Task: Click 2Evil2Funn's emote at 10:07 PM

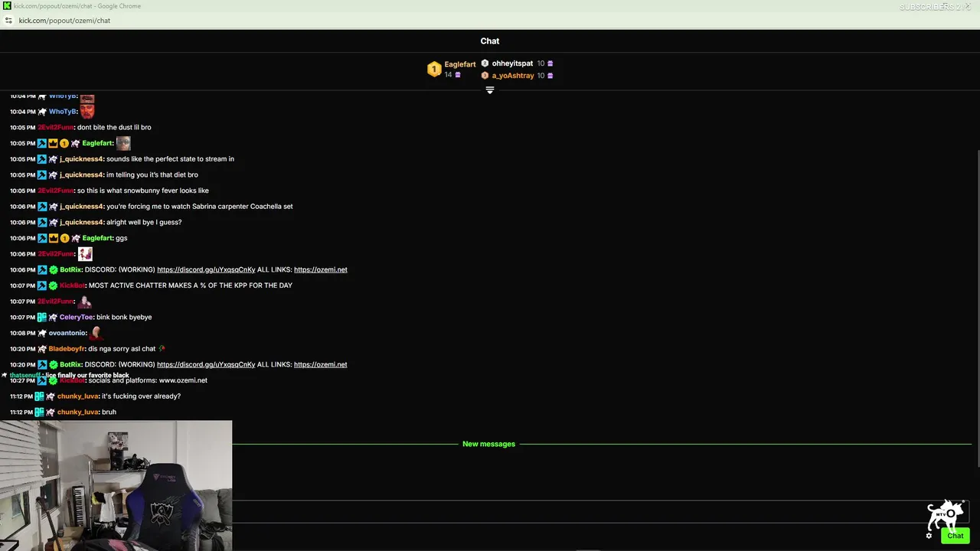Action: pos(85,302)
